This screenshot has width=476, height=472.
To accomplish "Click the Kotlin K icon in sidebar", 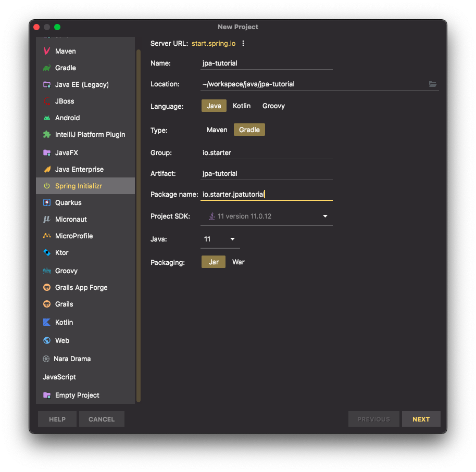I will click(47, 322).
